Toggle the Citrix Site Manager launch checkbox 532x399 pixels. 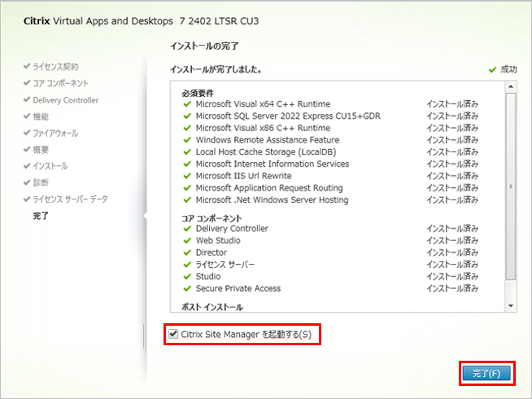tap(172, 334)
